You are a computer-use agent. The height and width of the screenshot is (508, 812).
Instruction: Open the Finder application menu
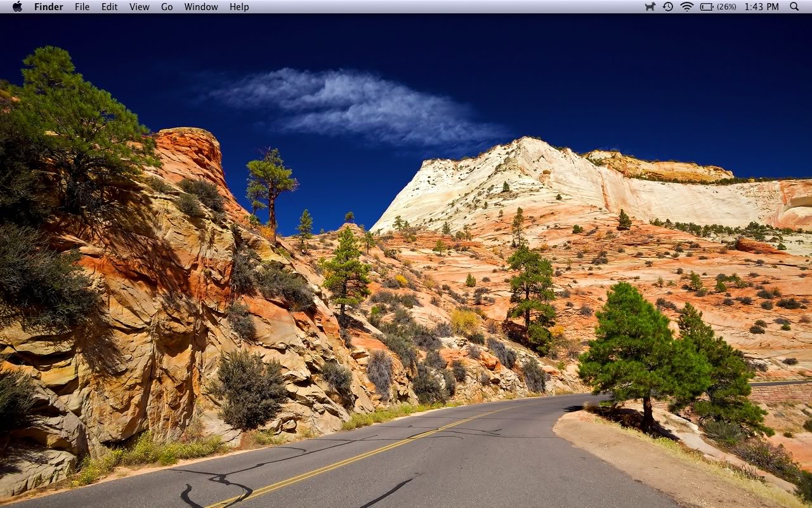click(49, 7)
